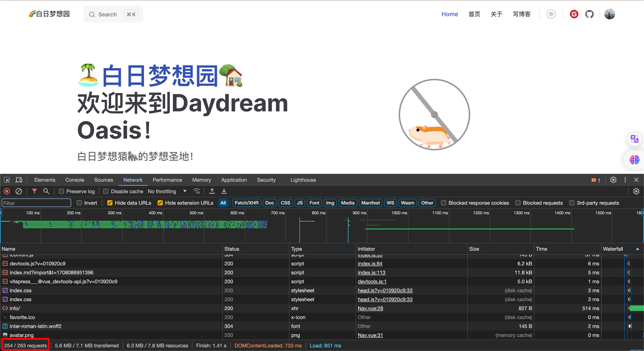Open network conditions wifi icon
Image resolution: width=644 pixels, height=351 pixels.
click(x=197, y=191)
